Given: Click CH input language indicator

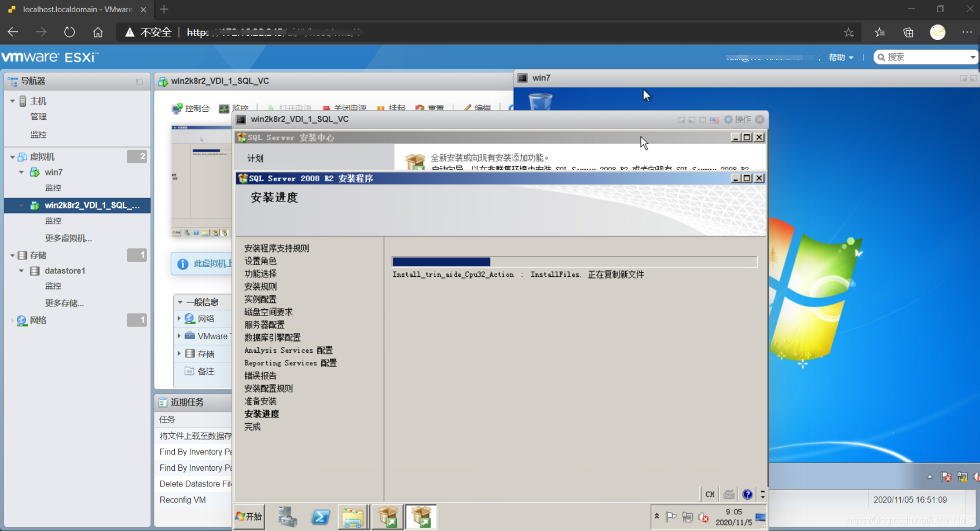Looking at the screenshot, I should click(710, 494).
